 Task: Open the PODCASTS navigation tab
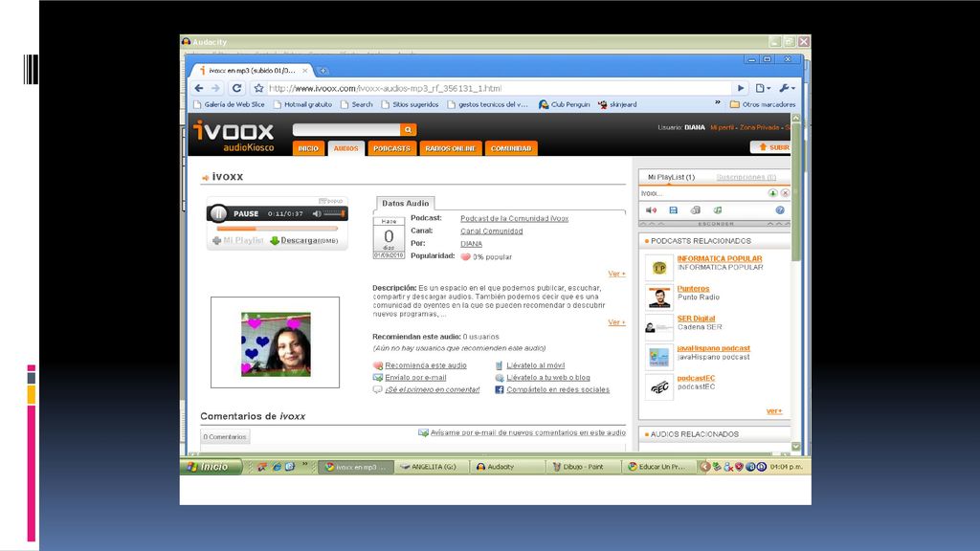tap(391, 148)
